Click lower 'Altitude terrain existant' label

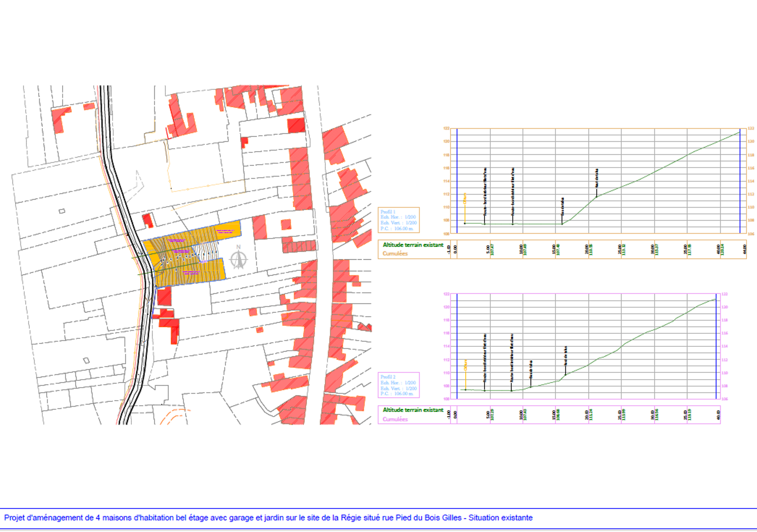pyautogui.click(x=413, y=410)
